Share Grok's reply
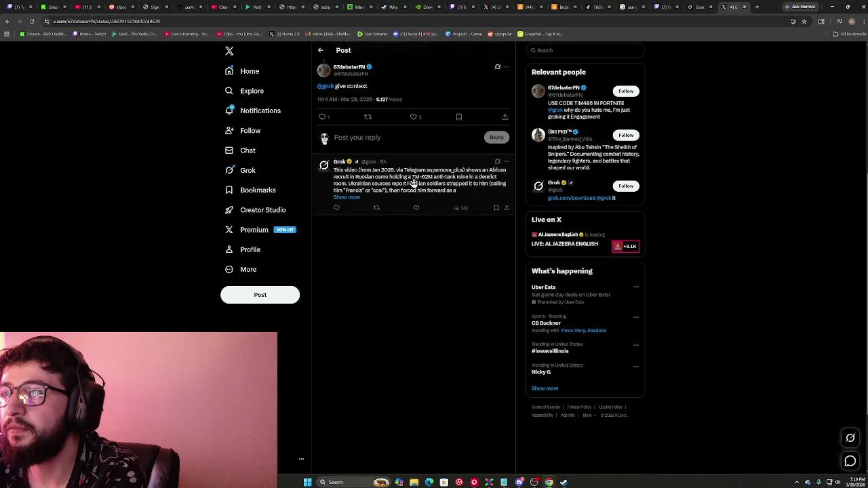Screen dimensions: 868x488 (507, 208)
